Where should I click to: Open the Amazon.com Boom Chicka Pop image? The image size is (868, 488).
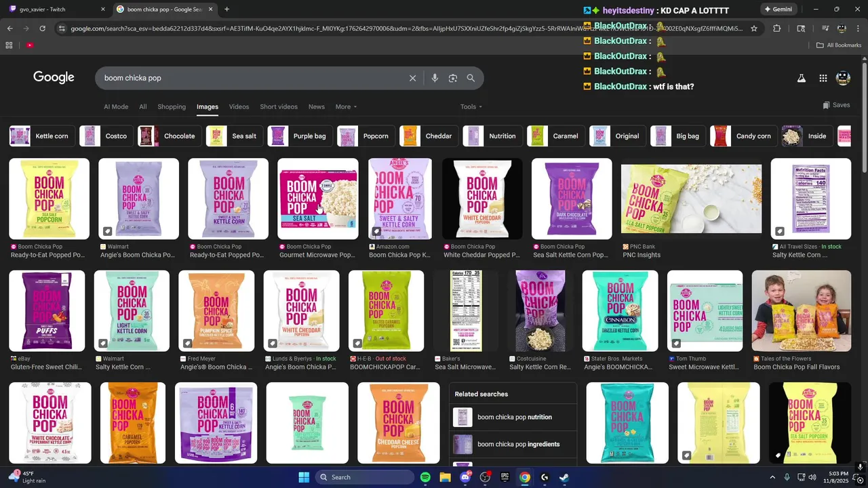coord(400,199)
